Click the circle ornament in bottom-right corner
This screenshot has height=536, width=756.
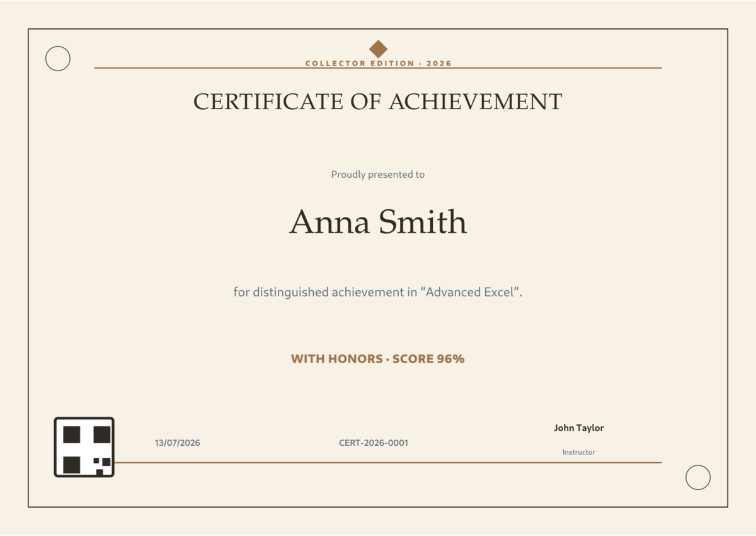tap(698, 477)
